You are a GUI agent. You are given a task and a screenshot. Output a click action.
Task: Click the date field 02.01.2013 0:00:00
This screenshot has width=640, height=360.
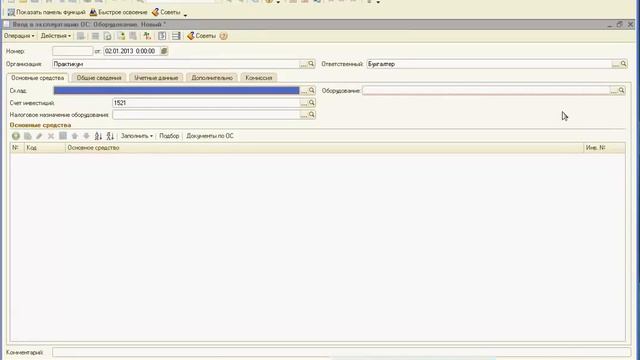tap(131, 51)
